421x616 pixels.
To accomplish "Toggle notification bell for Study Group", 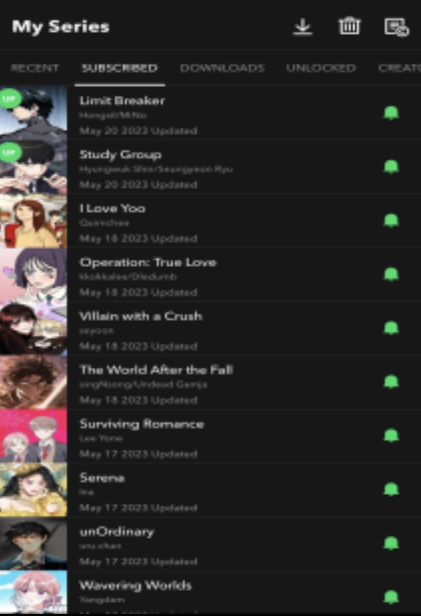I will click(x=391, y=167).
